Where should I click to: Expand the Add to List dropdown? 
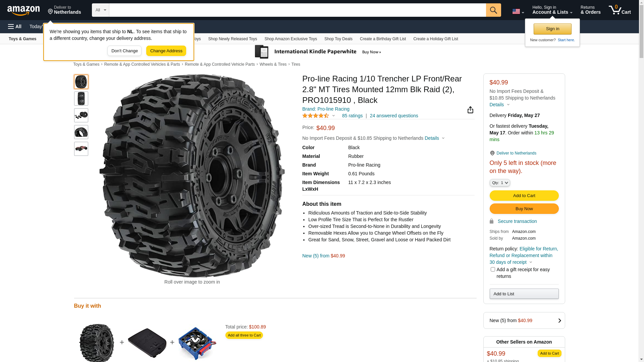tap(524, 294)
